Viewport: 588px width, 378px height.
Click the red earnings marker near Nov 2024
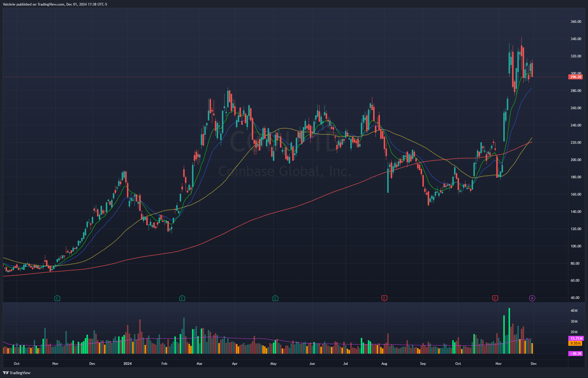[x=495, y=298]
